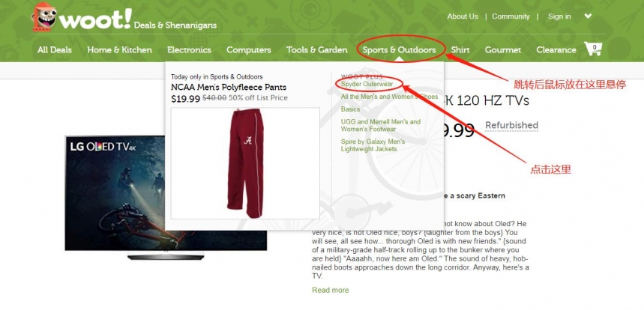This screenshot has width=644, height=310.
Task: Open the All Deals menu
Action: point(55,50)
